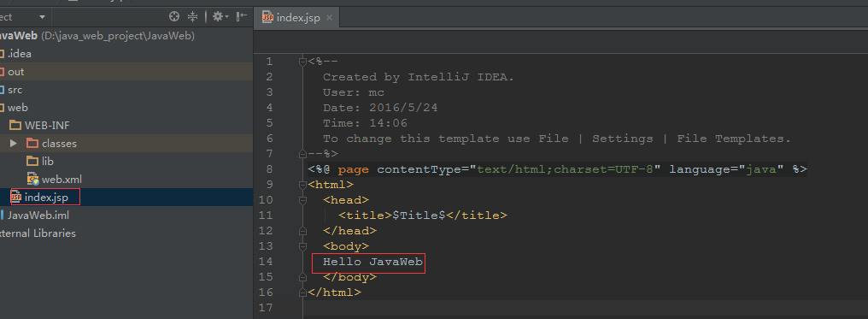This screenshot has height=319, width=868.
Task: Click the 'Date: 2016/5/24' comment line
Action: coord(381,108)
